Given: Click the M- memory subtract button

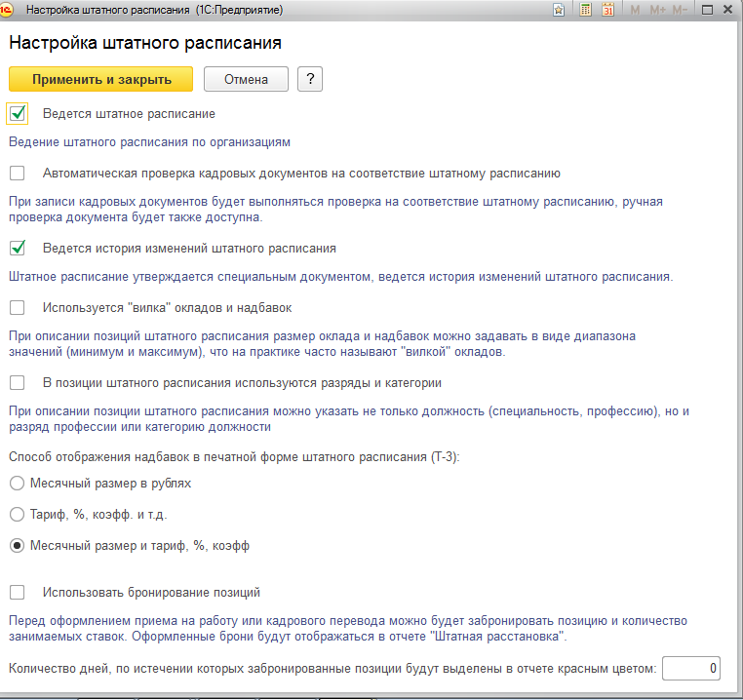Looking at the screenshot, I should click(x=680, y=10).
